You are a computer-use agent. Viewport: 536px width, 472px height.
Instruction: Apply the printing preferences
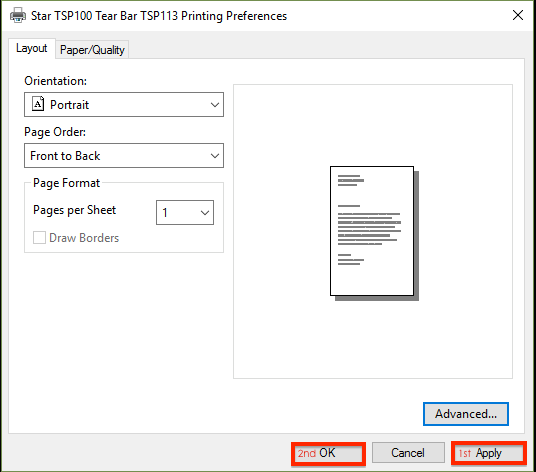(489, 454)
